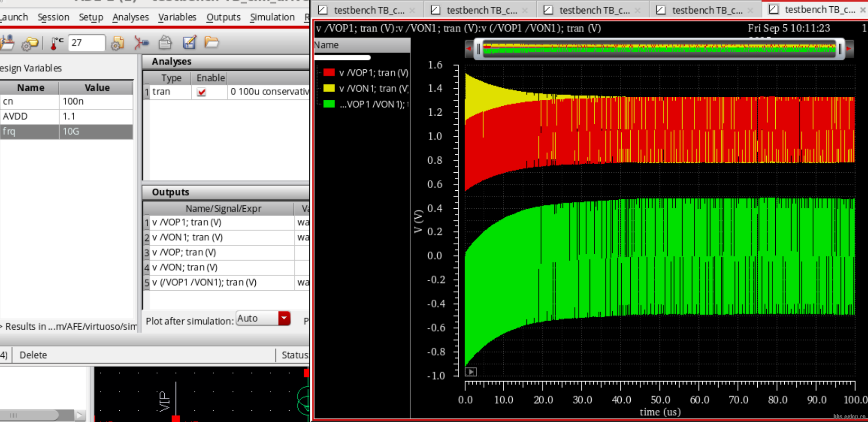This screenshot has width=868, height=422.
Task: Click the '0 100u conservativ' arguments cell
Action: (269, 92)
